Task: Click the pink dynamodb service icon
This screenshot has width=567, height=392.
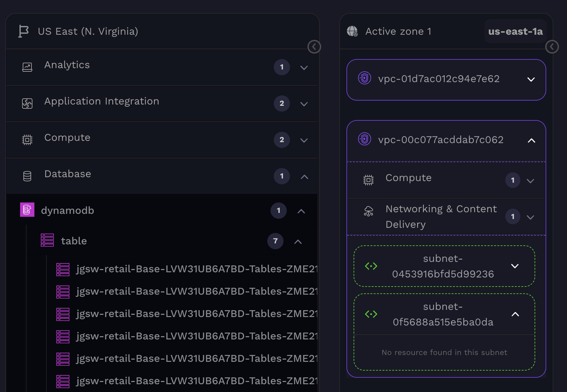Action: (x=27, y=210)
